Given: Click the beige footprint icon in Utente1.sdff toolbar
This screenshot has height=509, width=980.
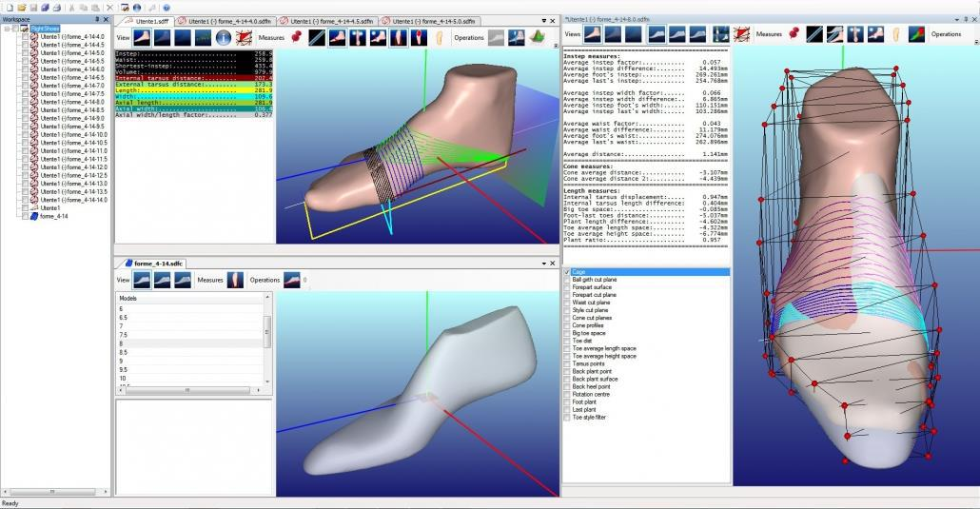Looking at the screenshot, I should (x=440, y=37).
